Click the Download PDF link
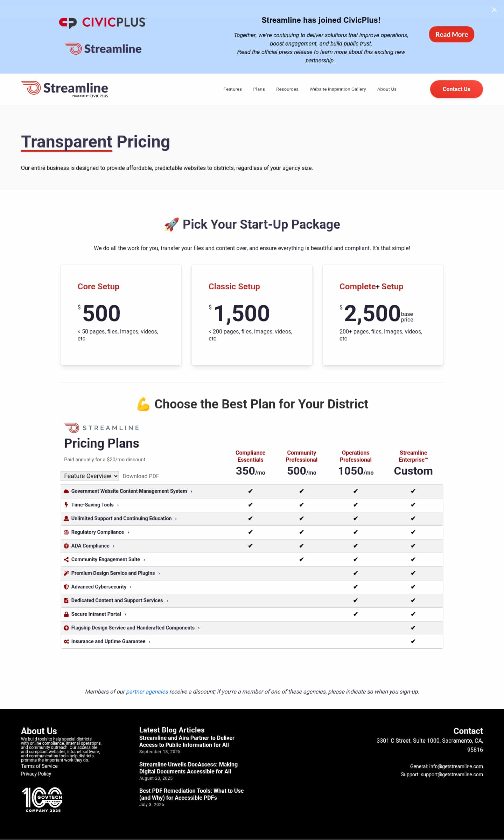Screen dimensions: 504x840 coord(141,476)
